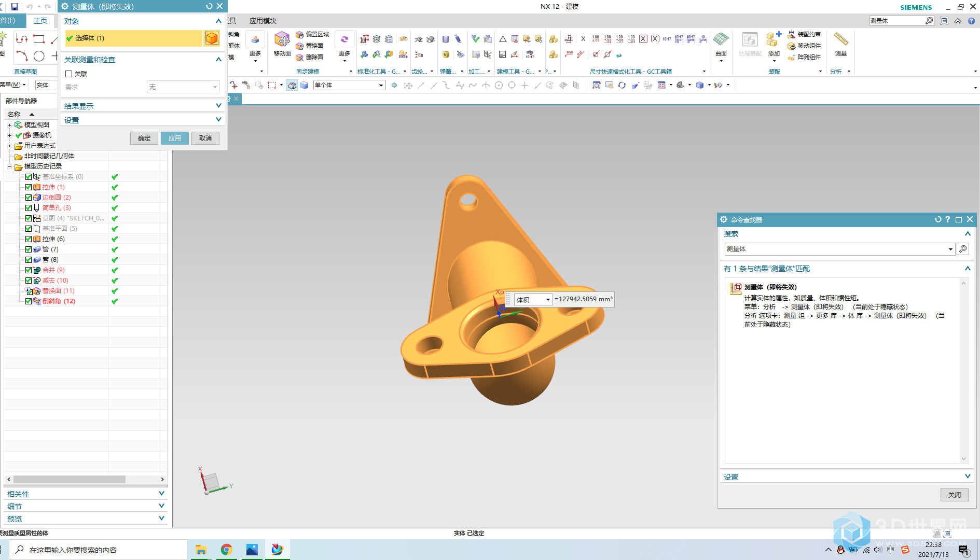Toggle 减去 (10) feature checkbox

click(x=29, y=281)
